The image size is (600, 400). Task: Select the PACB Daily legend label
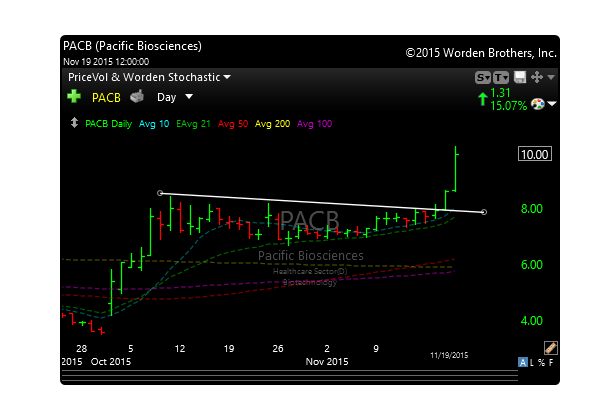pos(108,124)
